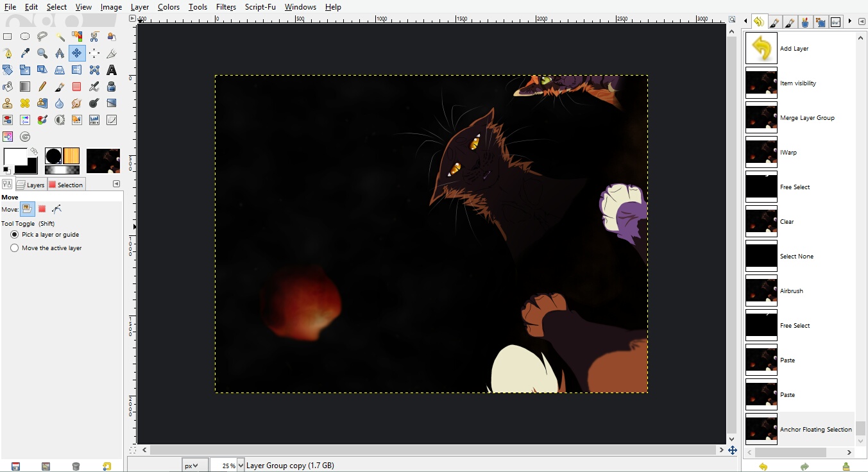
Task: Set Move mode to layer
Action: [27, 209]
